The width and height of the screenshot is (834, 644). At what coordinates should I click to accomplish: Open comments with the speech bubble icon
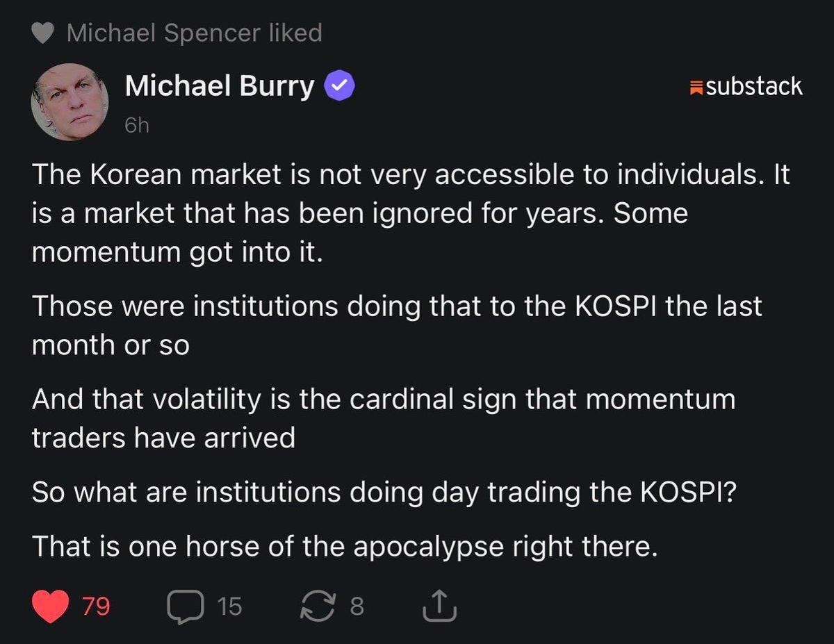click(186, 605)
